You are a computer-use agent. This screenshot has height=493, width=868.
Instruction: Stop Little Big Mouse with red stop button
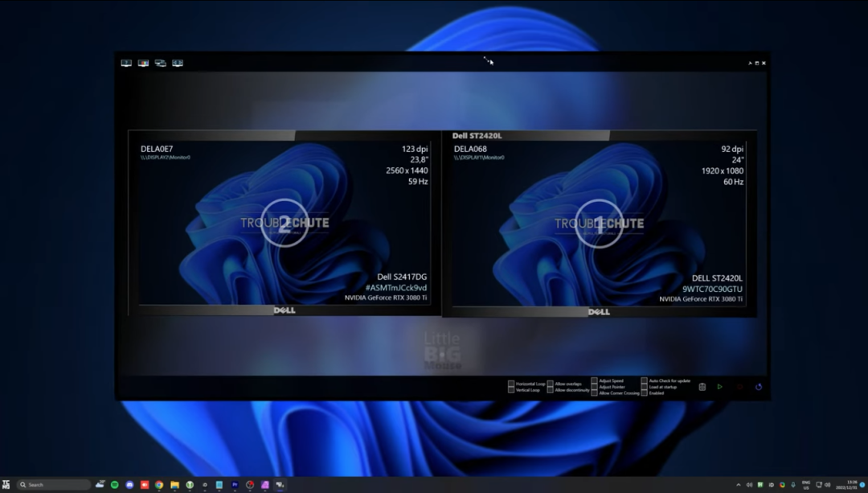tap(739, 387)
